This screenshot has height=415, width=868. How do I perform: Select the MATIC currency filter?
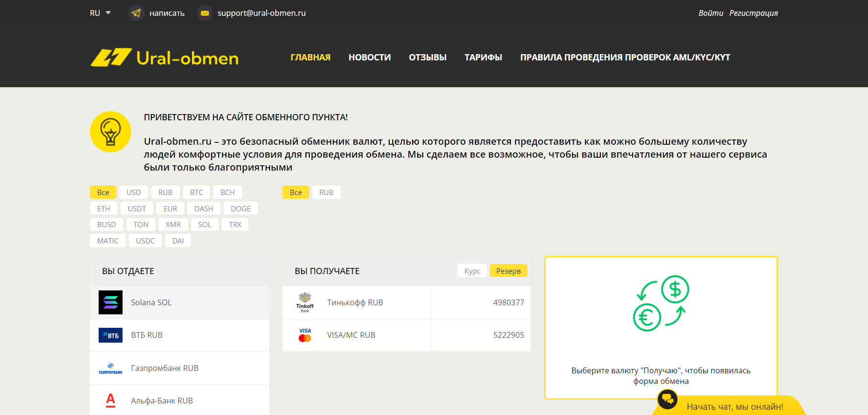108,241
